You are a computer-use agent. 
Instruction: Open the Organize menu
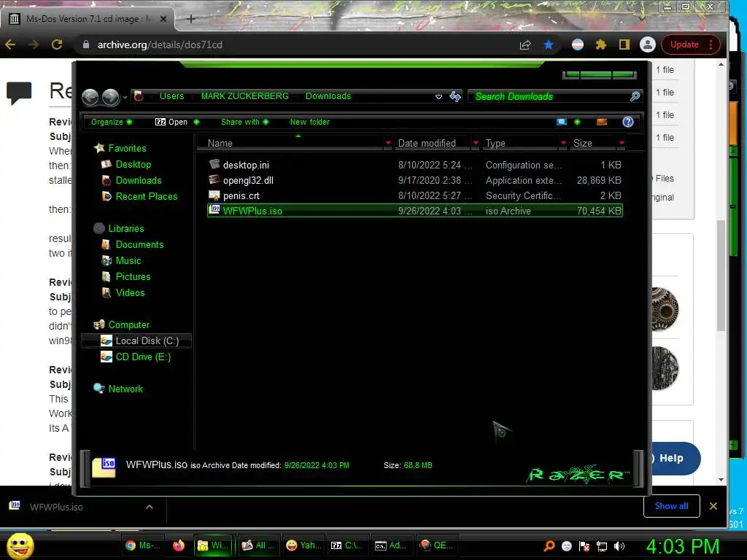tap(112, 122)
